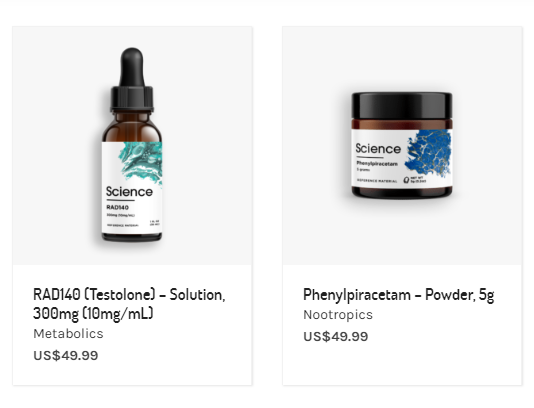534x408 pixels.
Task: Click the net weight icon on jar label
Action: pos(406,180)
